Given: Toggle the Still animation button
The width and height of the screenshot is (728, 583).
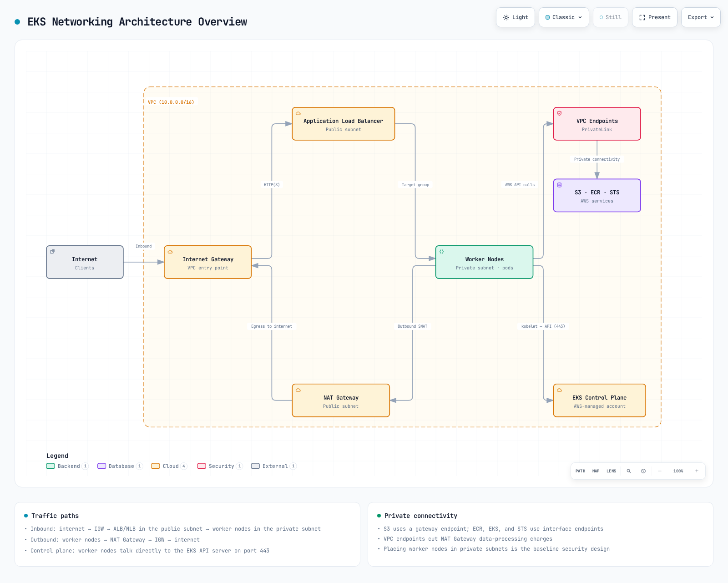Looking at the screenshot, I should click(611, 17).
